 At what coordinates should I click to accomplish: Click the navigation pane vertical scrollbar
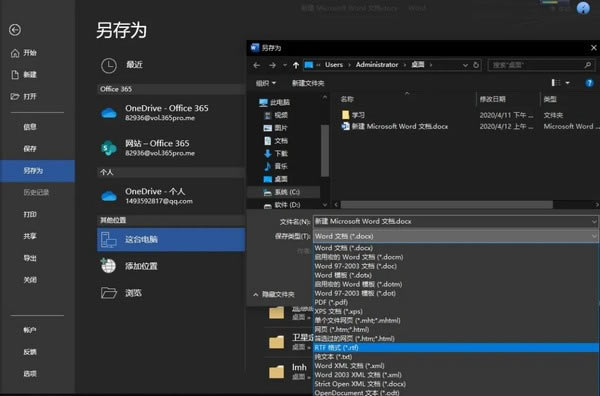(325, 151)
